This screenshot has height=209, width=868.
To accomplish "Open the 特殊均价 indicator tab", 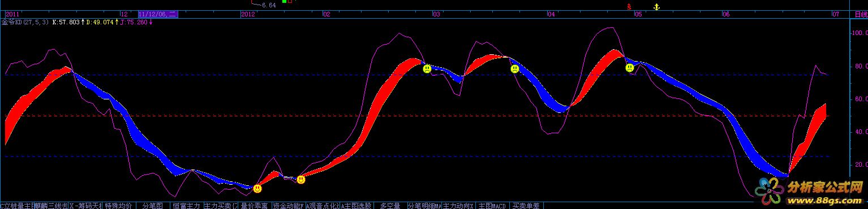I will [118, 206].
